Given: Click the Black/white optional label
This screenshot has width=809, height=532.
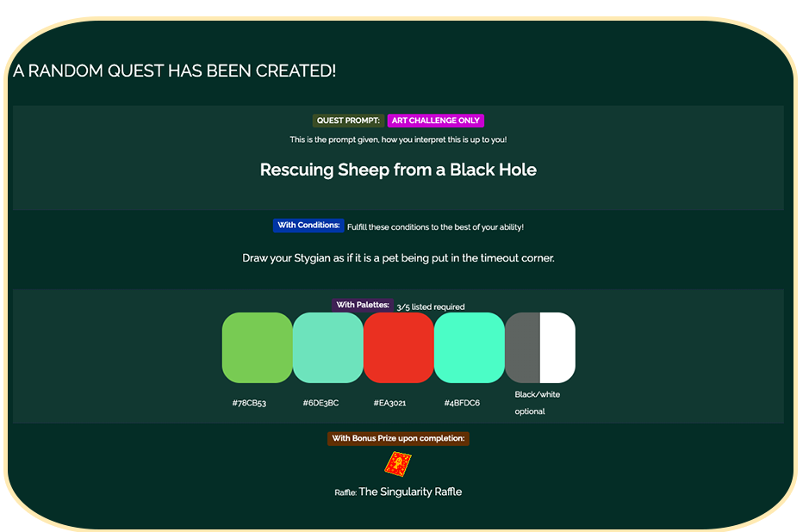Looking at the screenshot, I should point(537,403).
